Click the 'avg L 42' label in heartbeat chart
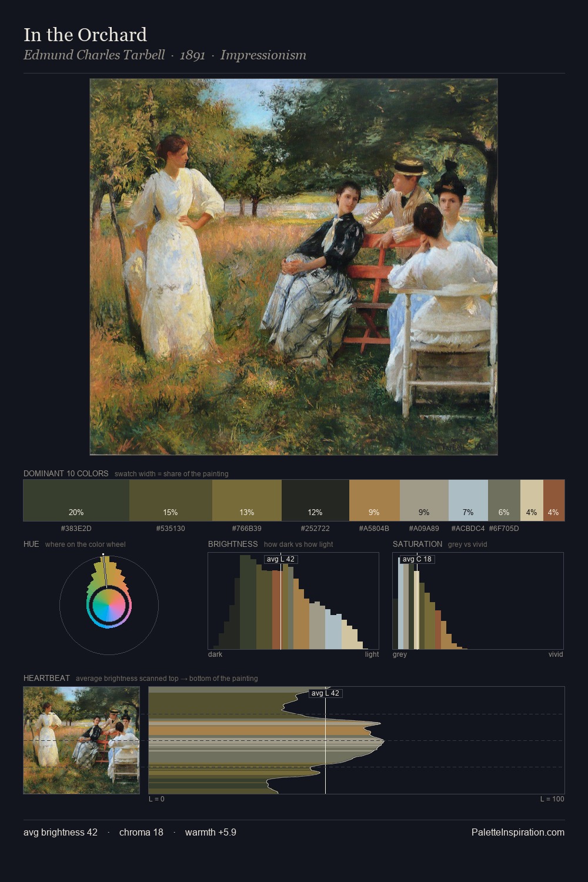This screenshot has height=882, width=588. [325, 693]
